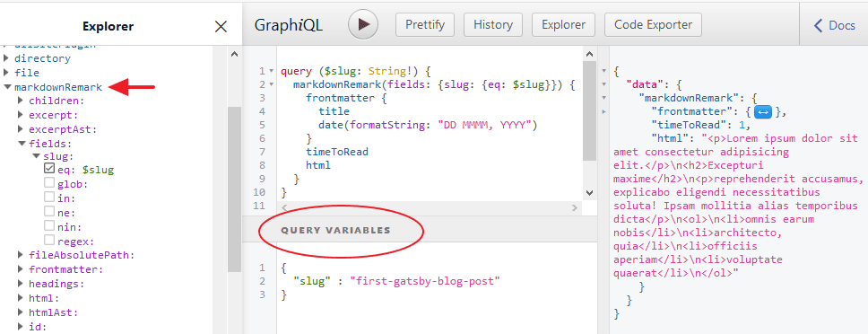
Task: Click the Query Variables header
Action: pos(335,231)
